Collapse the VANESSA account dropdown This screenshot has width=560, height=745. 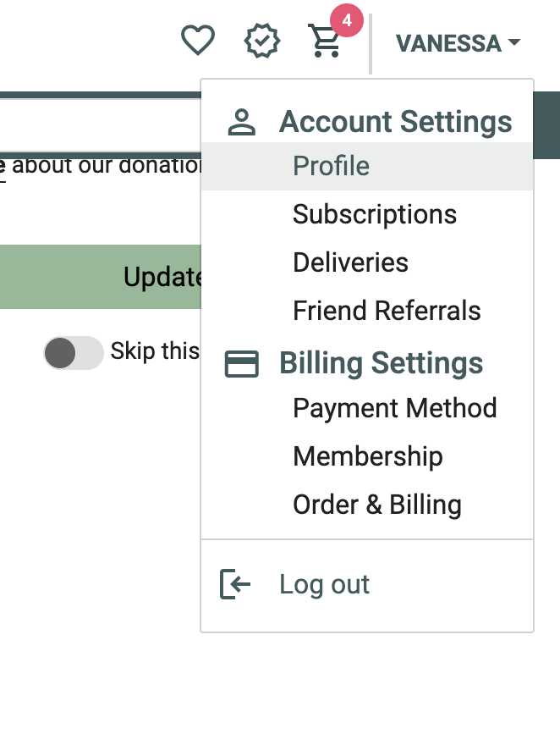click(x=458, y=43)
